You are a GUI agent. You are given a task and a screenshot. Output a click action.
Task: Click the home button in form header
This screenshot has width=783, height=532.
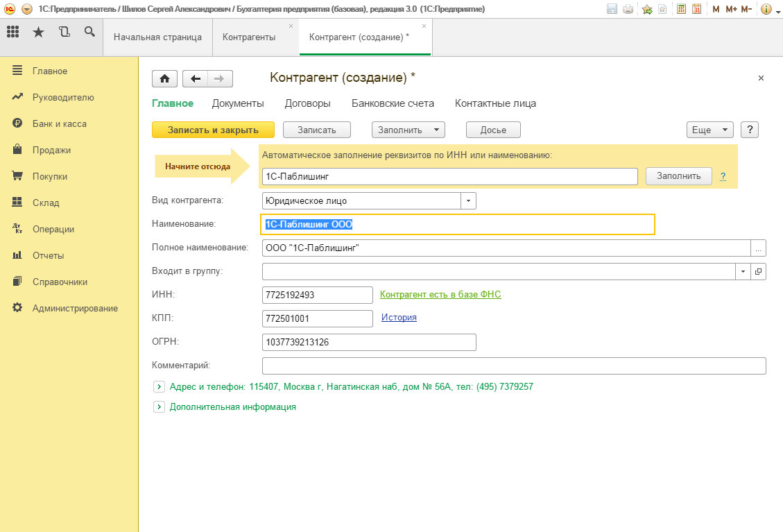pos(165,78)
